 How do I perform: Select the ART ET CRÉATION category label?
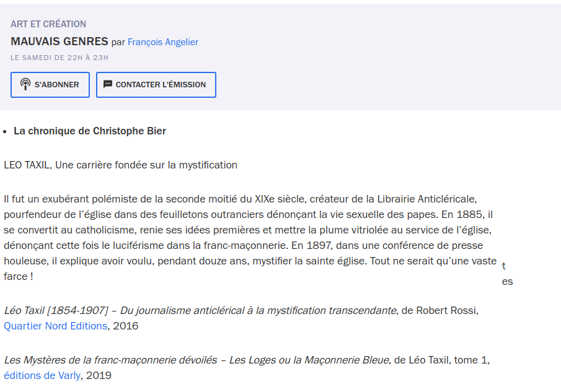click(x=48, y=24)
